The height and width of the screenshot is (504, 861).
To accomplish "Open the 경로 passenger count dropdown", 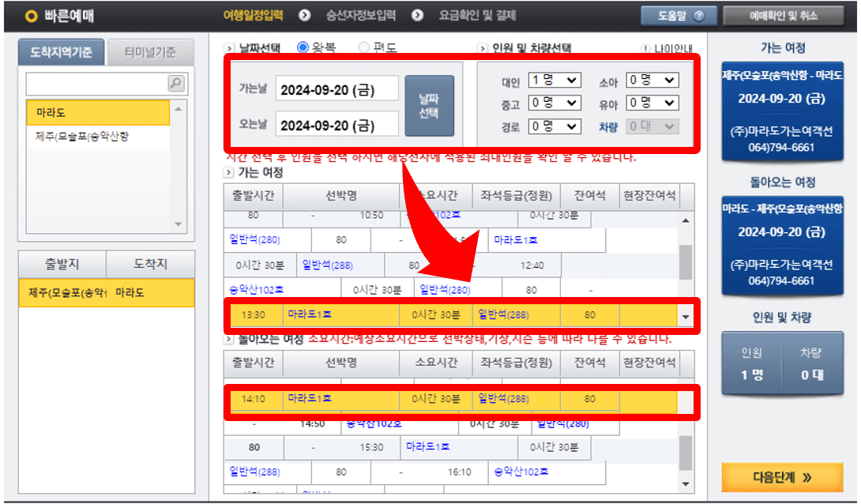I will pyautogui.click(x=555, y=125).
